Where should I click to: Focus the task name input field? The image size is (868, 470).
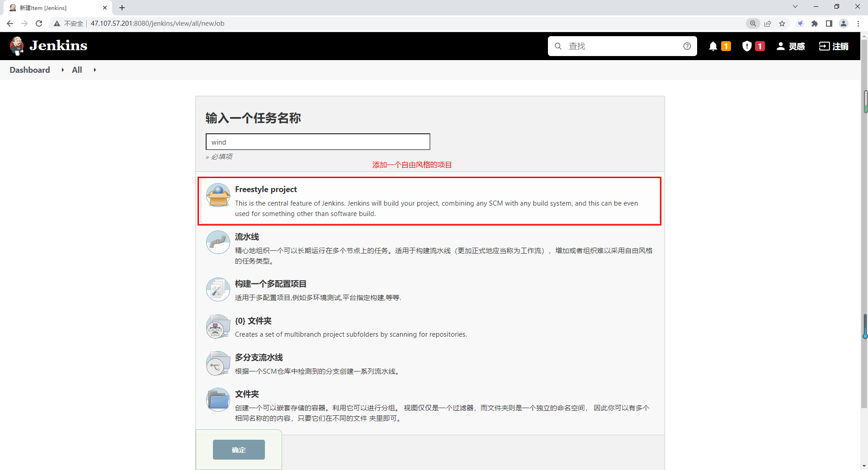click(x=318, y=142)
